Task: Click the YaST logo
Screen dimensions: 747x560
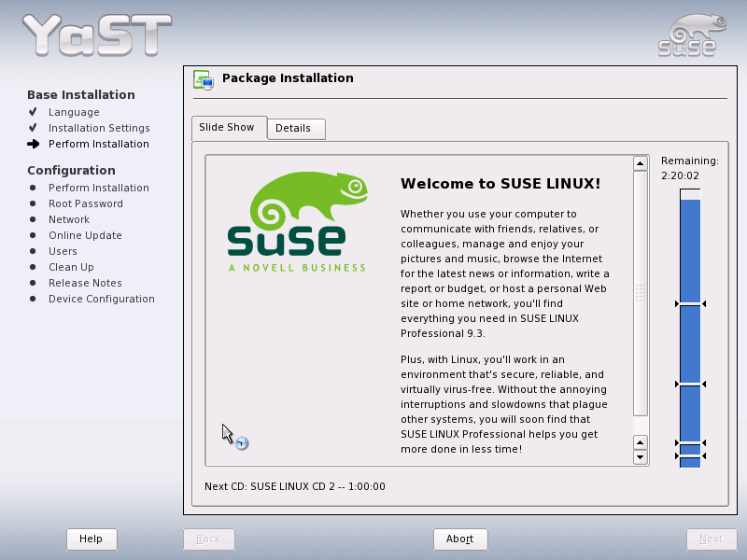Action: point(97,35)
